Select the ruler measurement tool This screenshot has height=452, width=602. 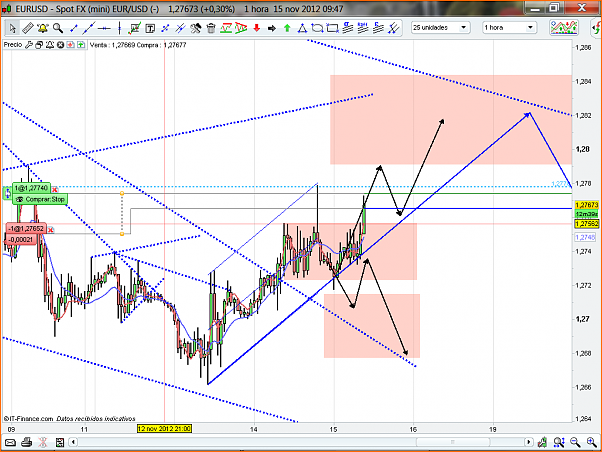28,28
